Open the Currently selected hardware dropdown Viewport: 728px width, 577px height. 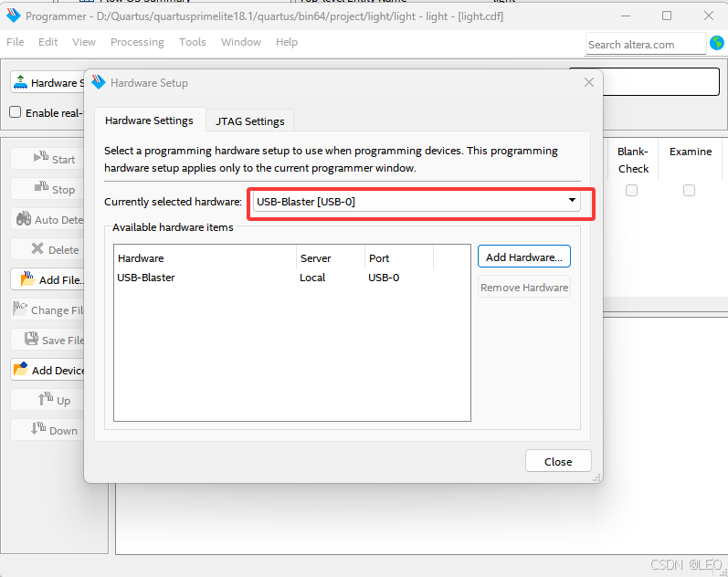417,202
